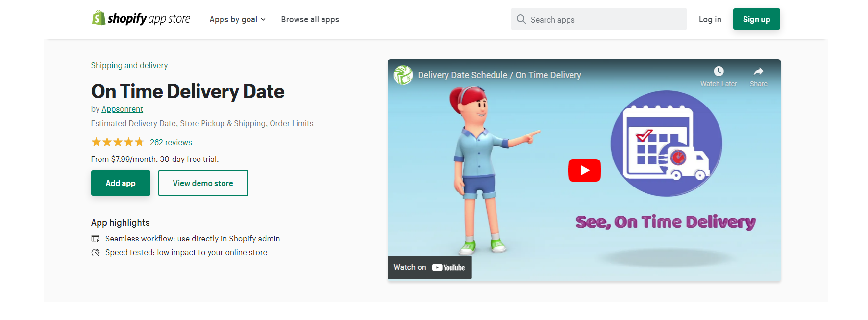Open the Shipping and delivery category link
Screen dimensions: 868x320
[x=129, y=65]
